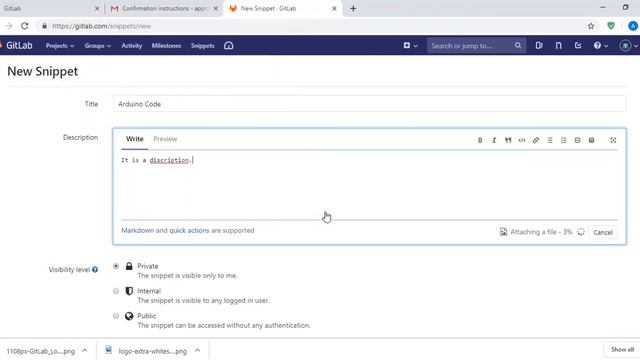Open the user avatar dropdown
This screenshot has height=360, width=640.
[x=629, y=46]
